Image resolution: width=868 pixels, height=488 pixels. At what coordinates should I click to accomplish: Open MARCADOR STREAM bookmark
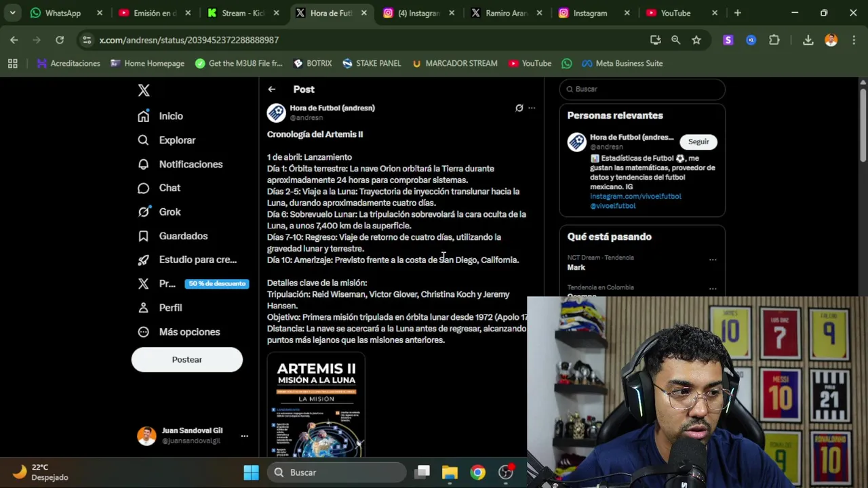(x=454, y=63)
